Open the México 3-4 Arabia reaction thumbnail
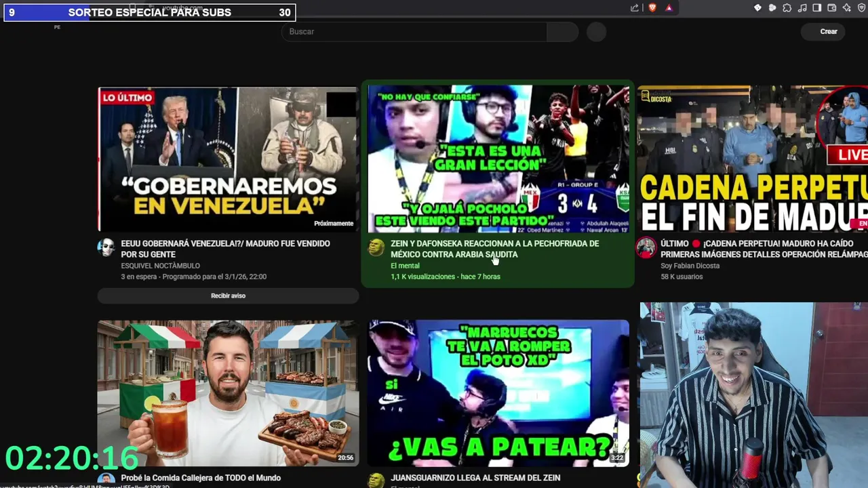 [498, 159]
